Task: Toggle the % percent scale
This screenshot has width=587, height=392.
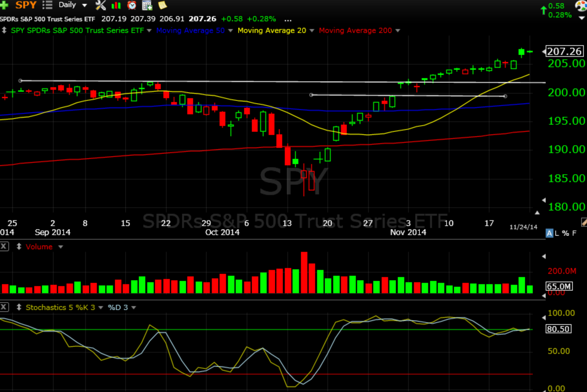Action: pyautogui.click(x=565, y=233)
